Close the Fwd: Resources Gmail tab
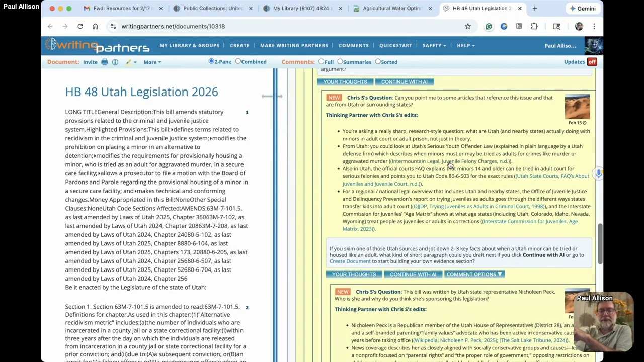 161,9
